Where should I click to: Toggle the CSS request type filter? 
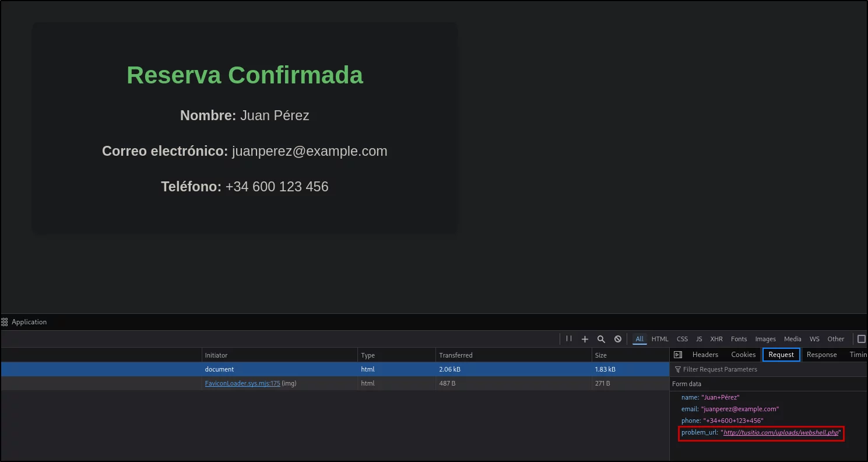coord(682,339)
